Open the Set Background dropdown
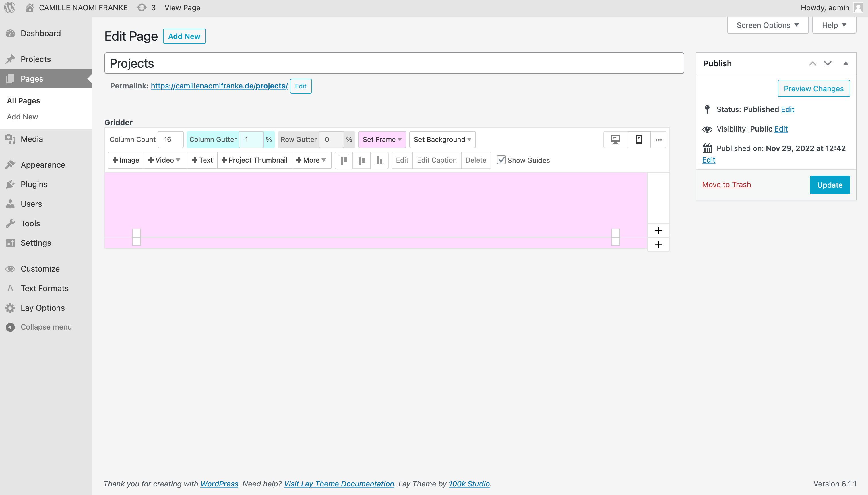This screenshot has height=495, width=868. click(442, 139)
